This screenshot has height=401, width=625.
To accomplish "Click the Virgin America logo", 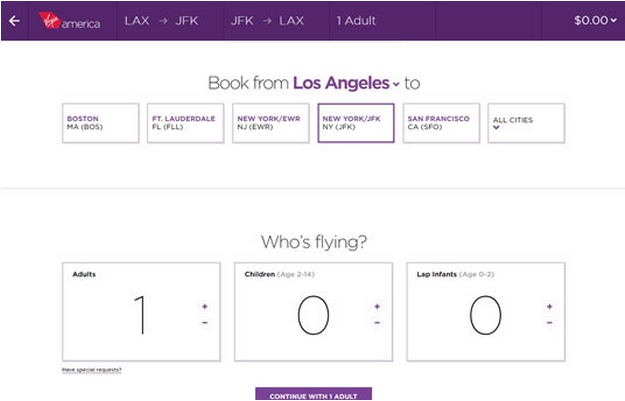I will [69, 21].
